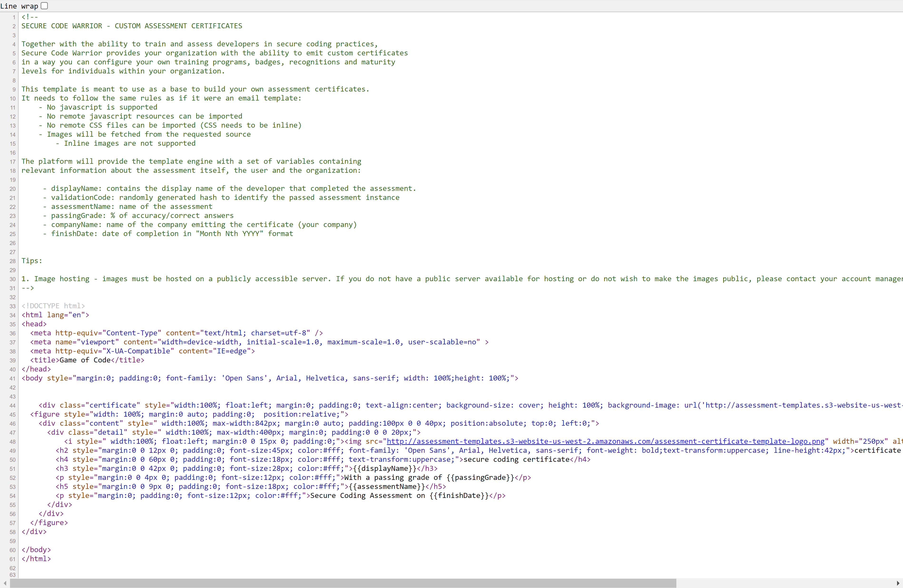
Task: Click the "Game of Code" title text
Action: 85,360
